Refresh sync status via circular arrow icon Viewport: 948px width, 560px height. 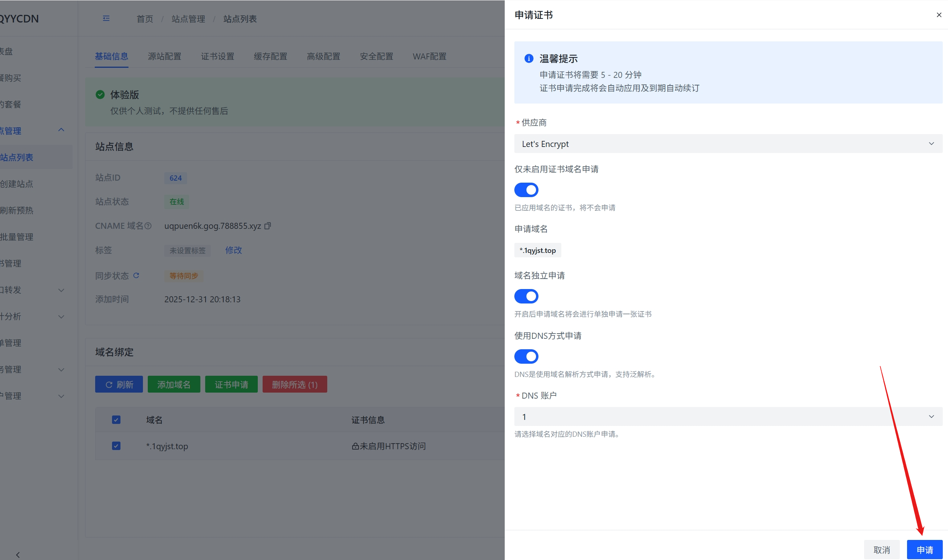(x=136, y=275)
